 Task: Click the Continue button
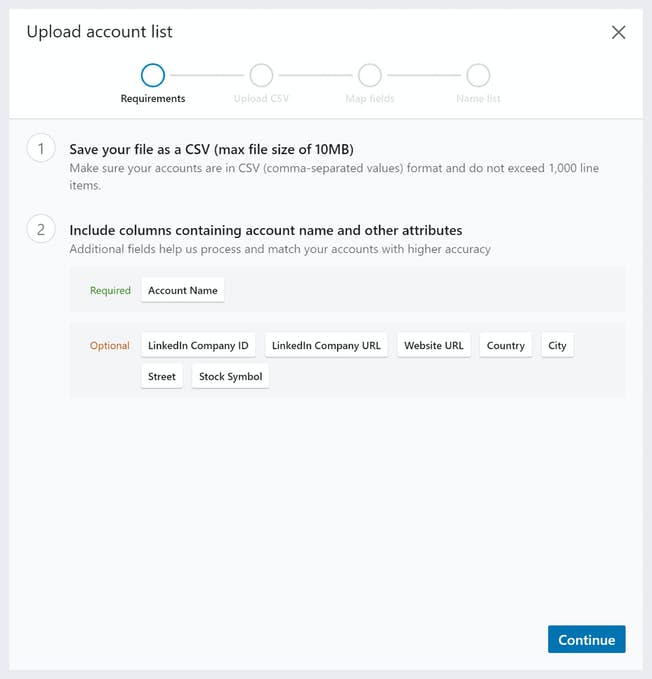pyautogui.click(x=586, y=640)
